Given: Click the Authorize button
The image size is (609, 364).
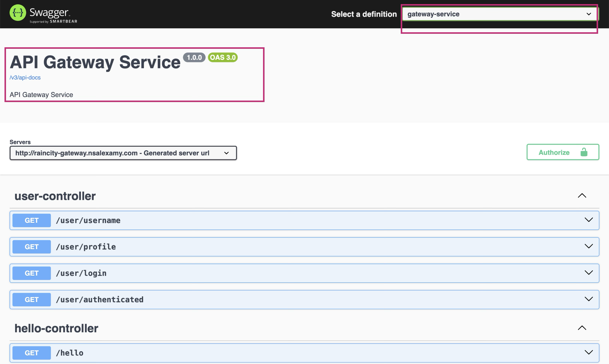Looking at the screenshot, I should 563,152.
